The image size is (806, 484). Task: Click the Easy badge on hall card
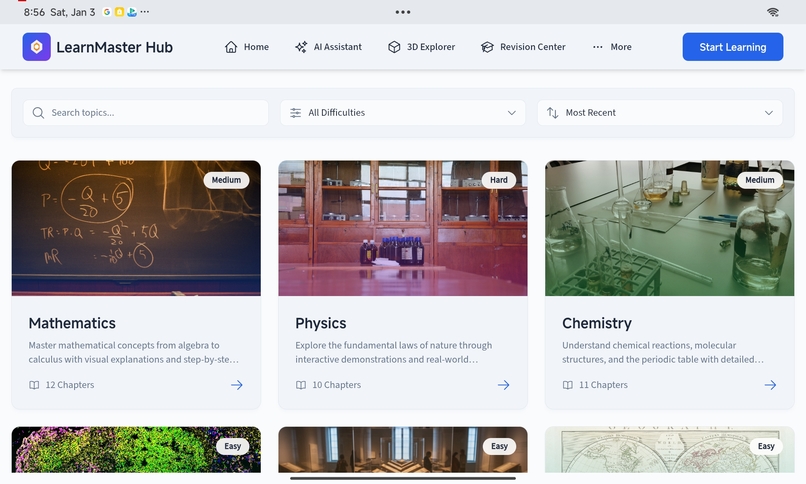pyautogui.click(x=499, y=446)
